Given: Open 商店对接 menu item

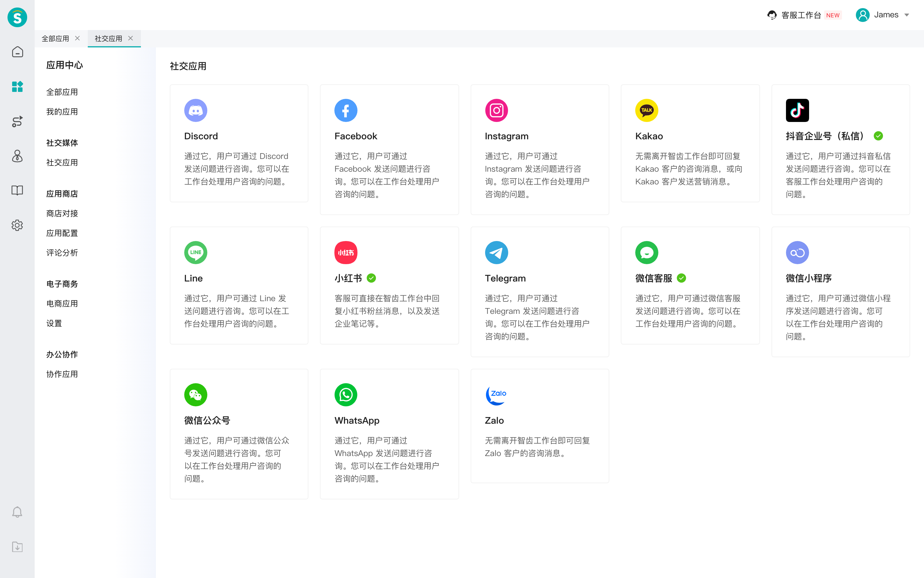Looking at the screenshot, I should pos(62,213).
